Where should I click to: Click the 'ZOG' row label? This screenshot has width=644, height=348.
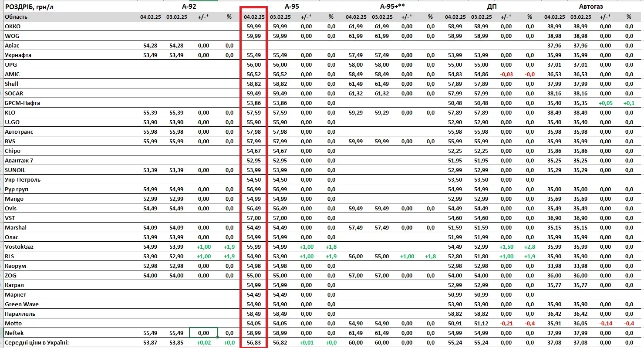(x=11, y=275)
